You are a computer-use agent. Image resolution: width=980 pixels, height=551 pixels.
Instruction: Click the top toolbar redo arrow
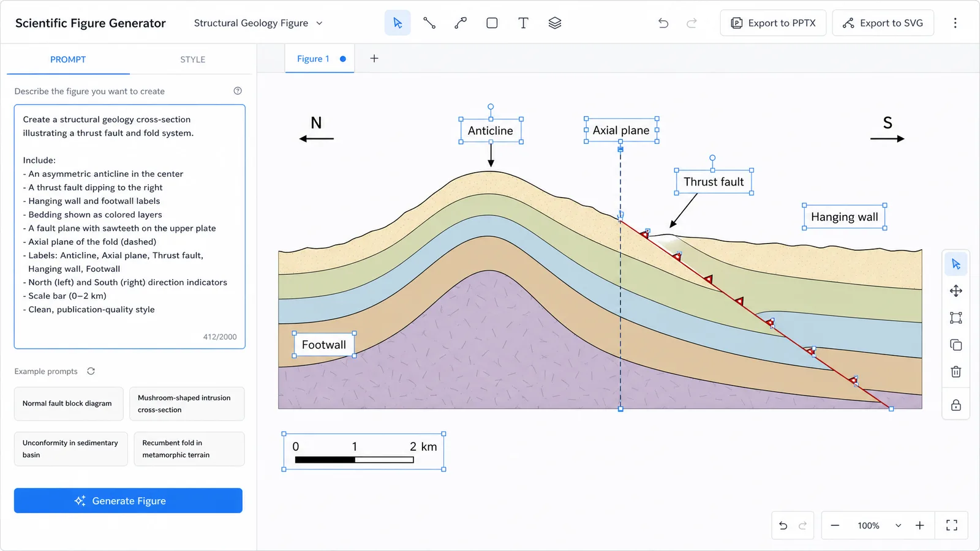pyautogui.click(x=692, y=23)
